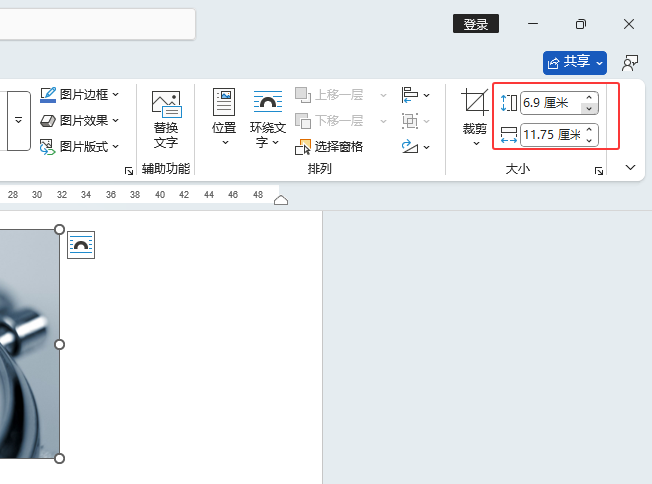Click the picture layout icon
Image resolution: width=652 pixels, height=484 pixels.
pos(48,147)
